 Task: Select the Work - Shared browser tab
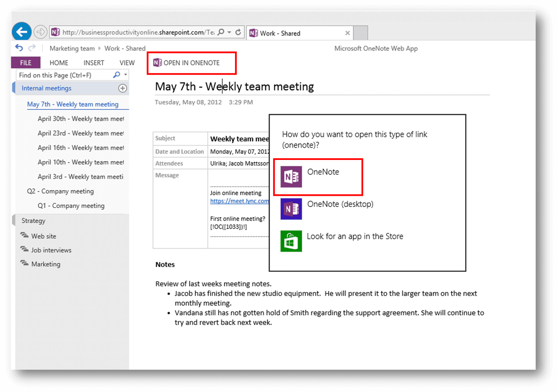(300, 33)
